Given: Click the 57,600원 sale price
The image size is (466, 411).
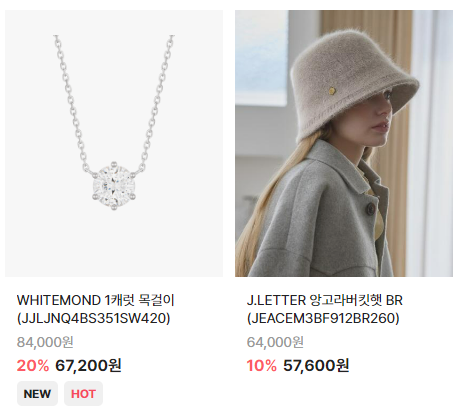Looking at the screenshot, I should tap(316, 366).
